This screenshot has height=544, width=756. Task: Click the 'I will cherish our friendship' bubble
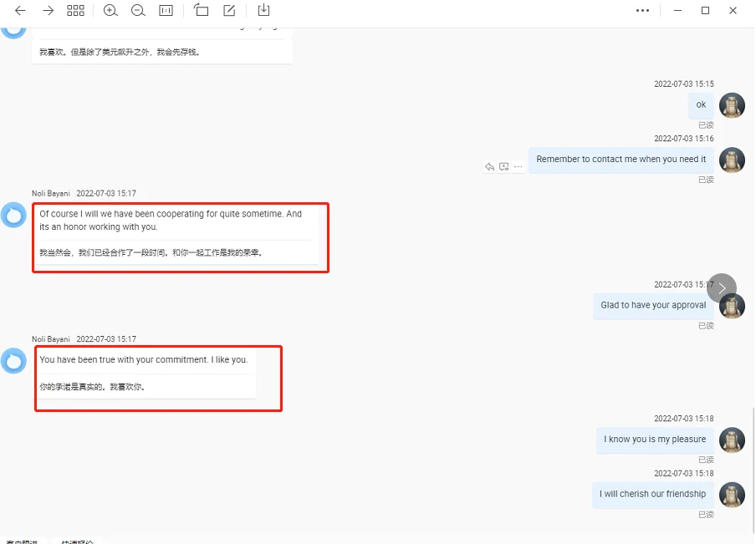[652, 494]
